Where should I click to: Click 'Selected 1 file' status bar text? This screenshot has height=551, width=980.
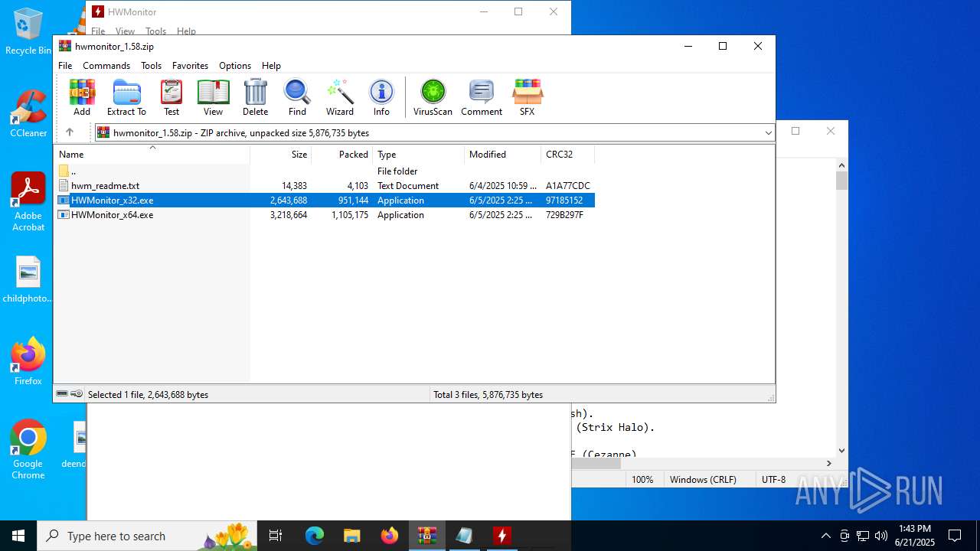coord(148,395)
